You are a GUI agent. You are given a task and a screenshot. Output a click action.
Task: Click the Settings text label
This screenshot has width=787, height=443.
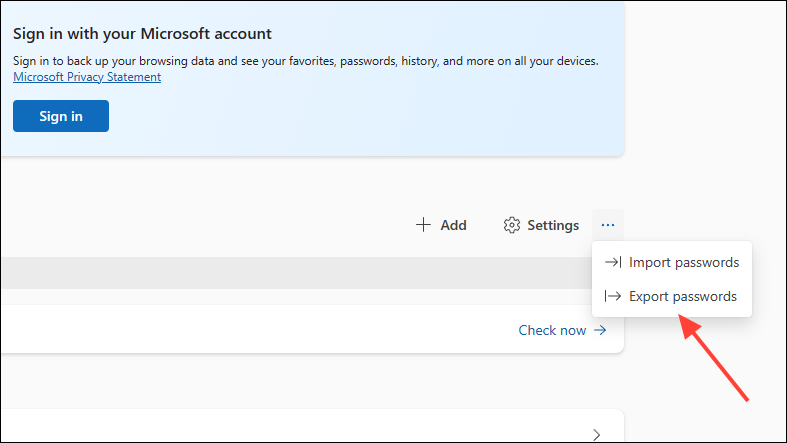[553, 225]
